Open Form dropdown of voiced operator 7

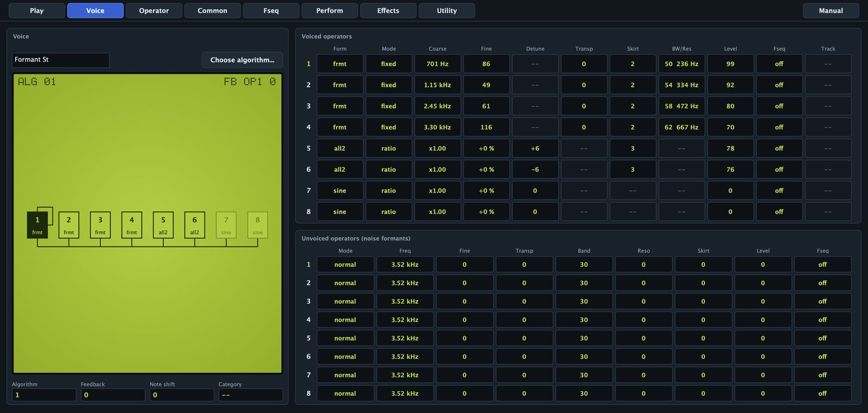[x=340, y=191]
